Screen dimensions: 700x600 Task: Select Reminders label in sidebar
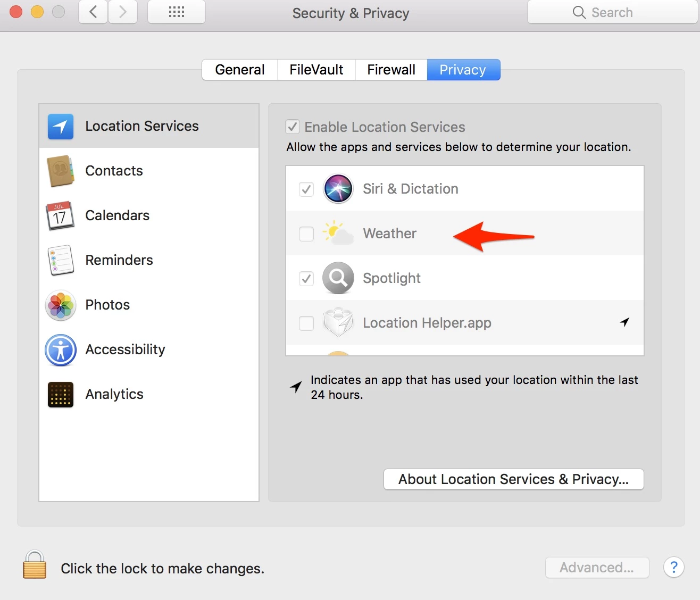pos(119,260)
